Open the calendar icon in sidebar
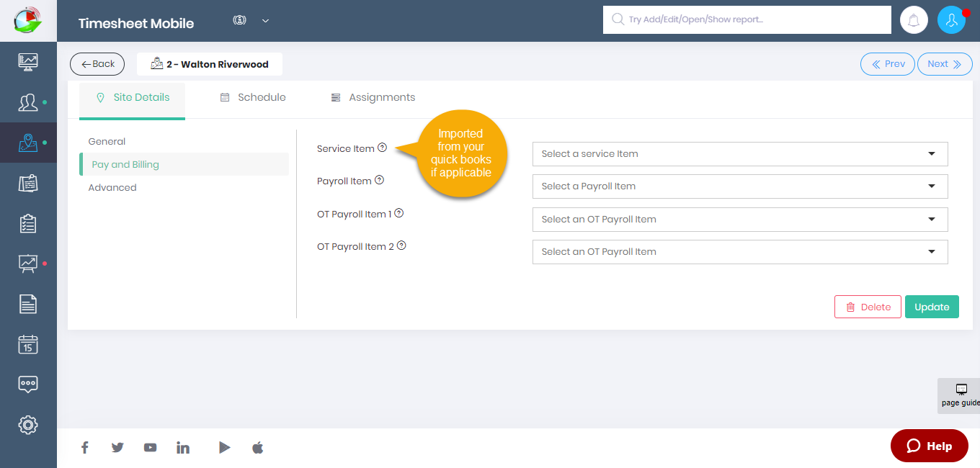 (x=28, y=344)
